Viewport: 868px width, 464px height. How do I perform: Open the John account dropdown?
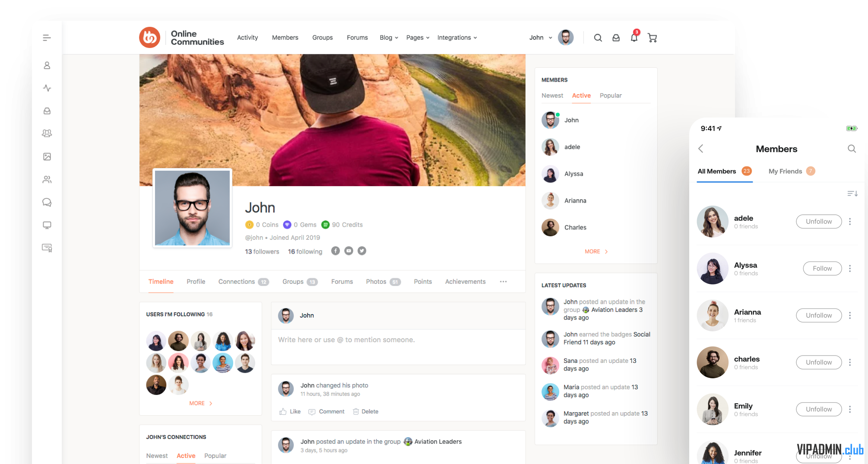[x=541, y=38]
